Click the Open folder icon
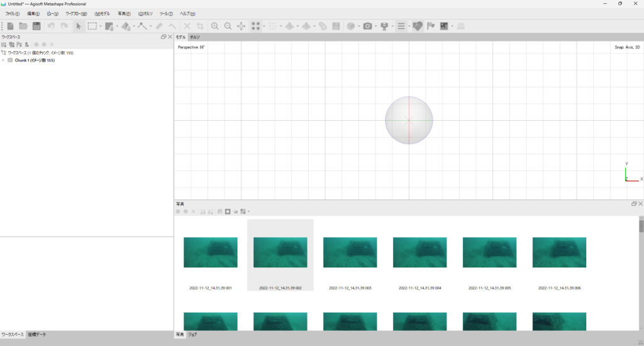The height and width of the screenshot is (346, 644). click(x=23, y=26)
